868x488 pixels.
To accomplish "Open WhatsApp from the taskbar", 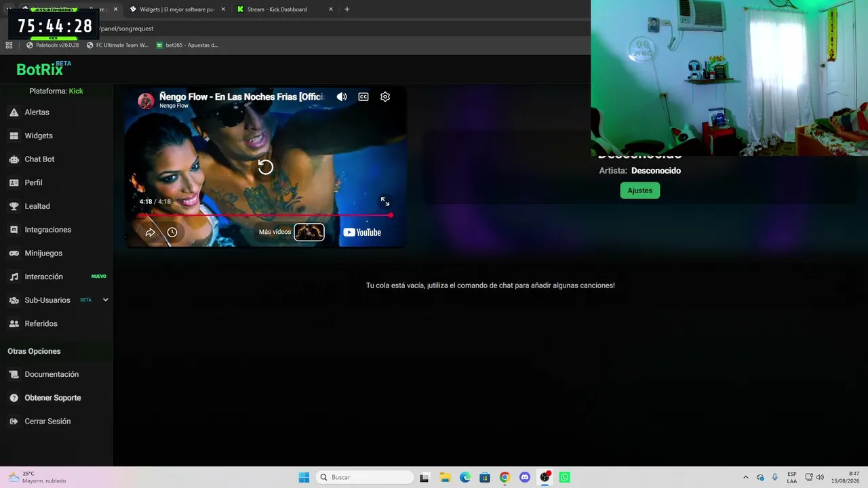I will tap(565, 477).
